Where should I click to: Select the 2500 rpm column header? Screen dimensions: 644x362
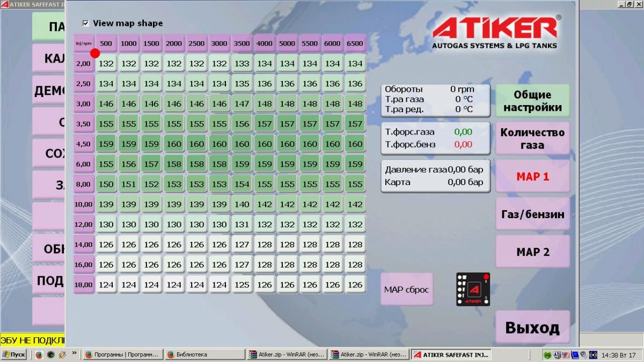tap(196, 43)
